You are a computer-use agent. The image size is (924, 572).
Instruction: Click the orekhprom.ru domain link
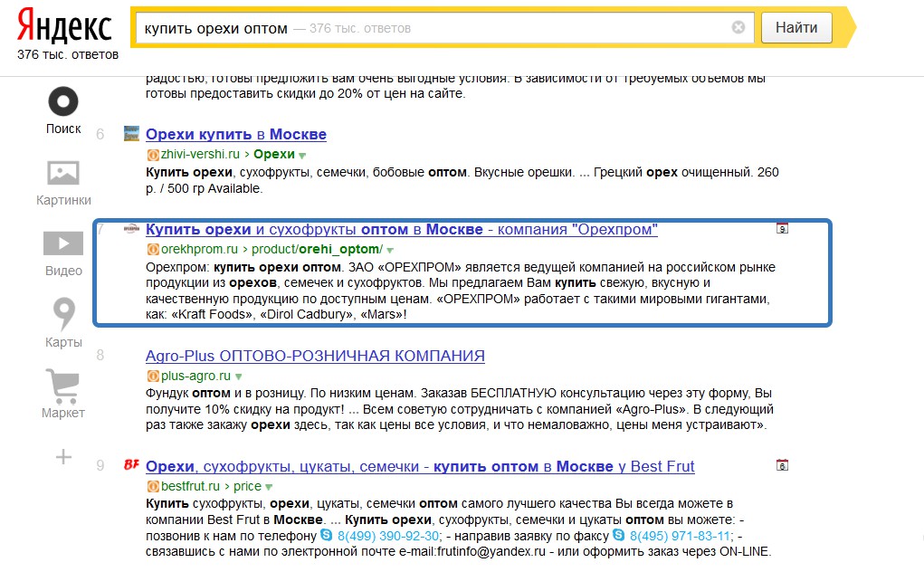[199, 249]
